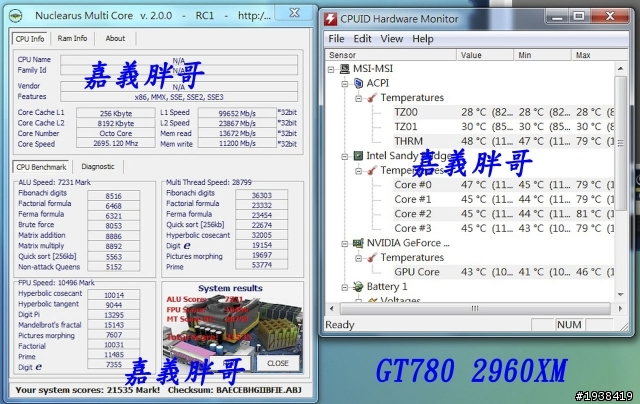Viewport: 640px width, 404px height.
Task: Click the Core Cache L2 value 8192 Kbyte
Action: point(116,123)
